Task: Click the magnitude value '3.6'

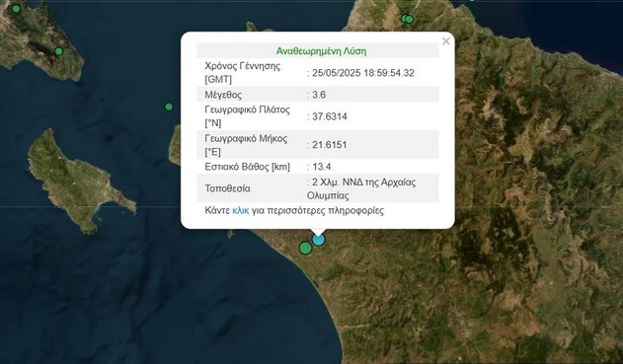Action: click(x=319, y=95)
